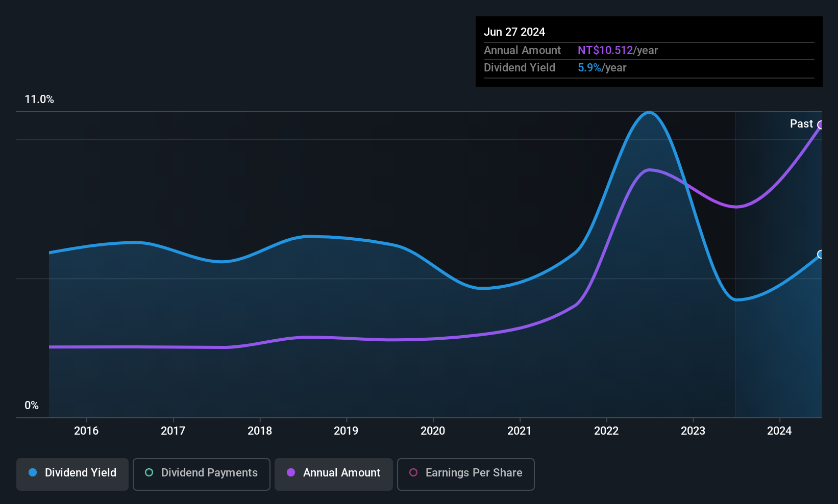Click the Jun 27 2024 tooltip date

[514, 32]
